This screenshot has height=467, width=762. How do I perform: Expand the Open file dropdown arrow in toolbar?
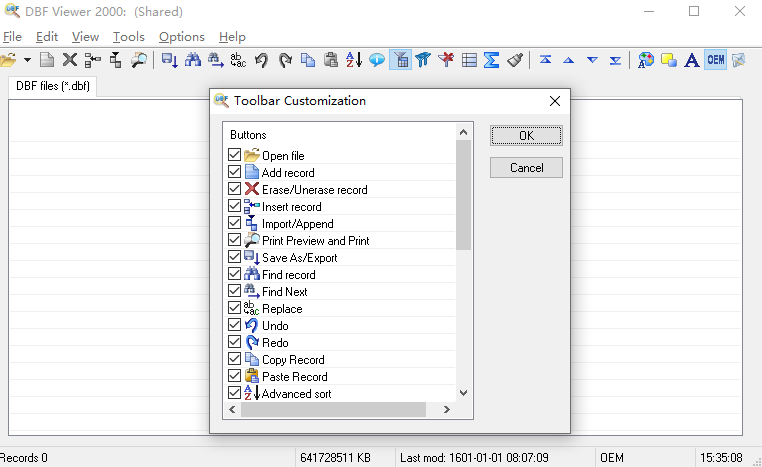pos(27,60)
